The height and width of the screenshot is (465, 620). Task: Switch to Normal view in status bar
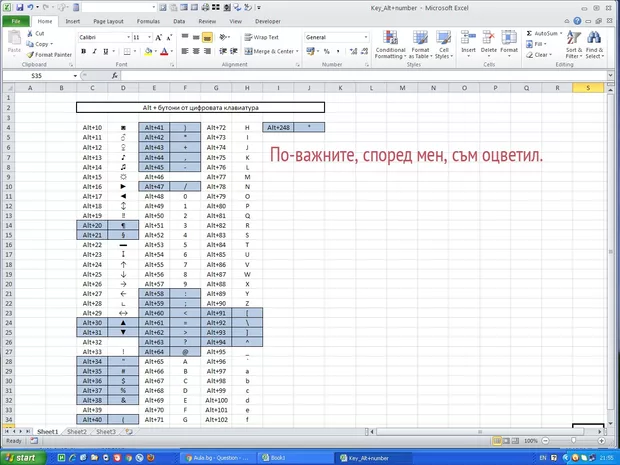pos(497,440)
